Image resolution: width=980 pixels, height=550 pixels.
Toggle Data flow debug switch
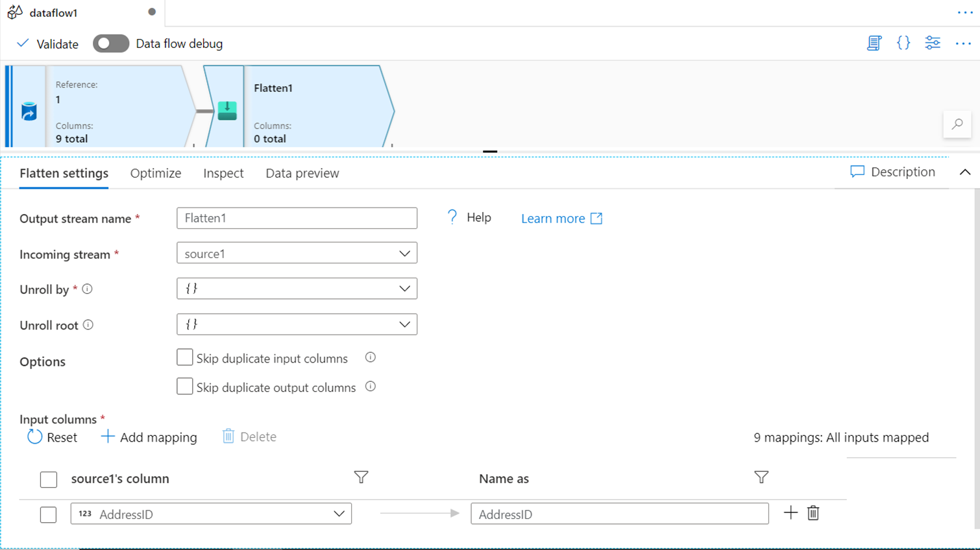(111, 43)
